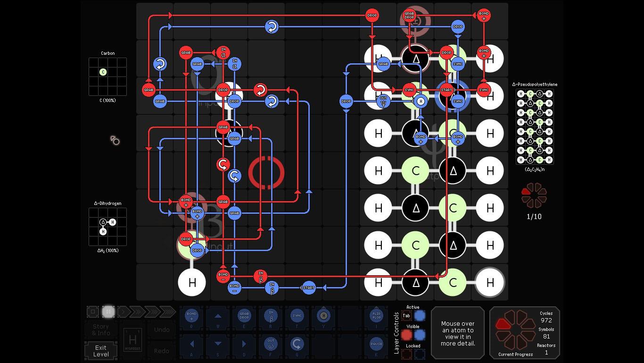644x363 pixels.
Task: Pick the Grab Drop instruction from the palette
Action: click(244, 316)
